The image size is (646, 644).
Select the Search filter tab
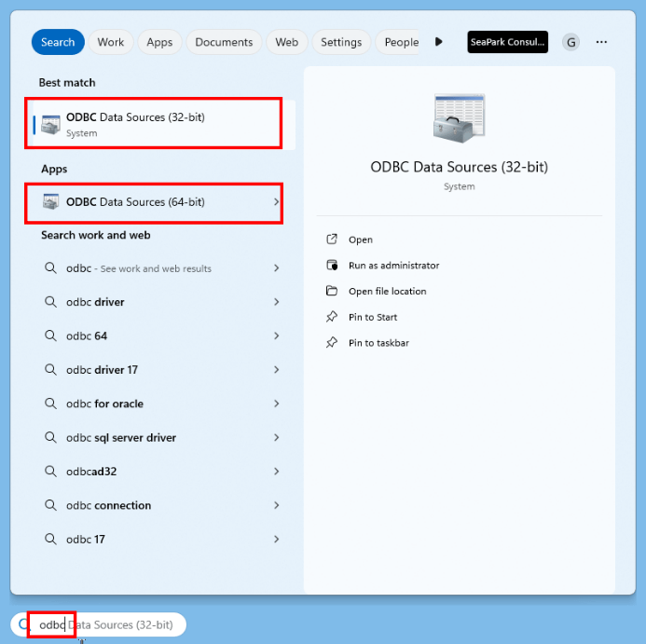58,42
